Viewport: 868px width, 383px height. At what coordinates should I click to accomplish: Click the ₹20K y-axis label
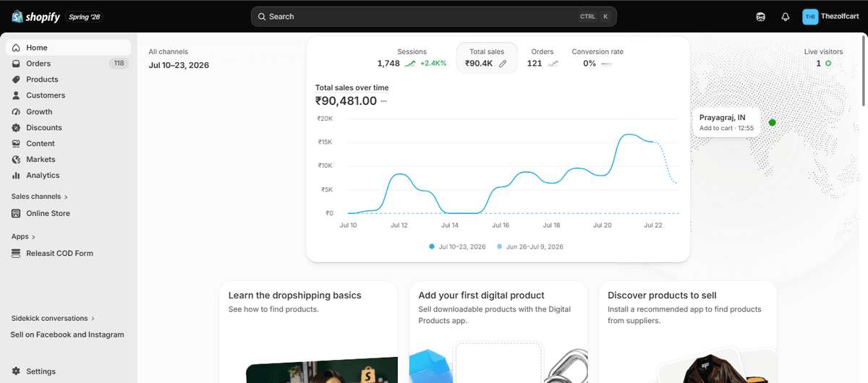coord(325,119)
